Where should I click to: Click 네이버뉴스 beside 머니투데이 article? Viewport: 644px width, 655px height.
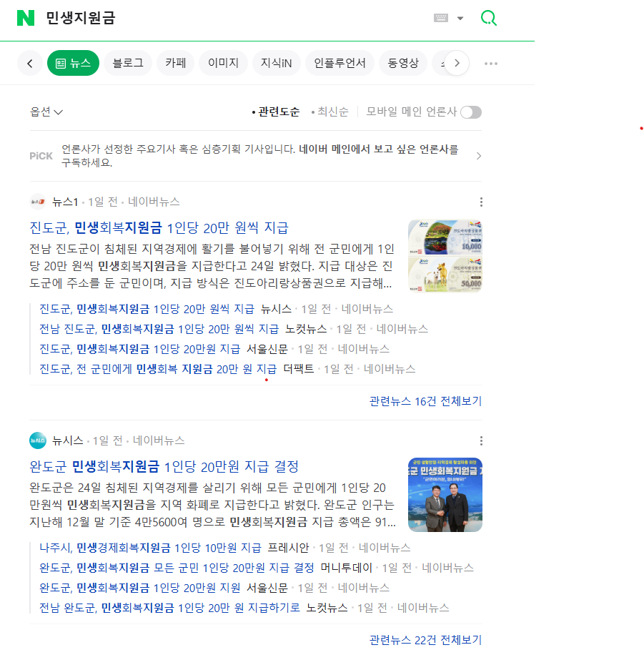pyautogui.click(x=447, y=568)
